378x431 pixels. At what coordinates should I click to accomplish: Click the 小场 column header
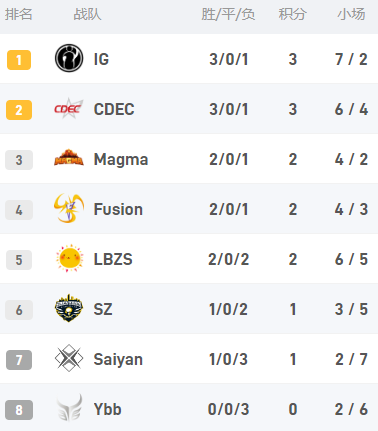point(351,14)
